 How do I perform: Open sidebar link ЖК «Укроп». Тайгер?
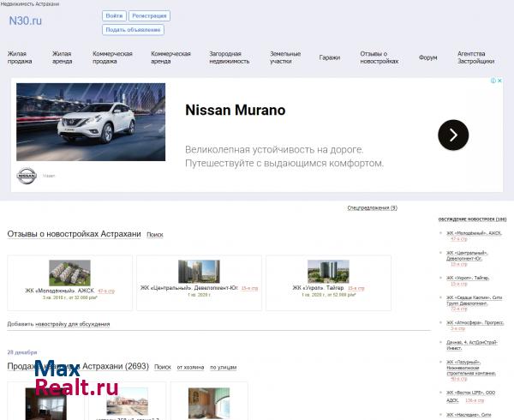click(x=468, y=278)
